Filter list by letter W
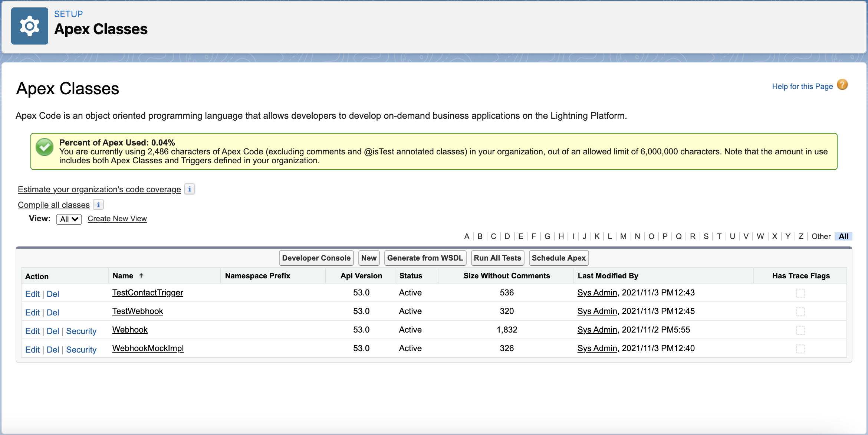 pyautogui.click(x=760, y=236)
